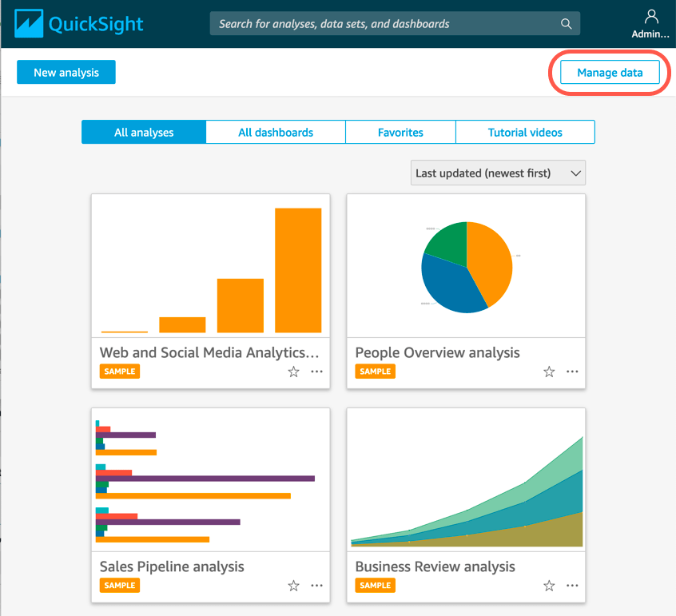The image size is (676, 616).
Task: Click the New analysis button
Action: 66,72
